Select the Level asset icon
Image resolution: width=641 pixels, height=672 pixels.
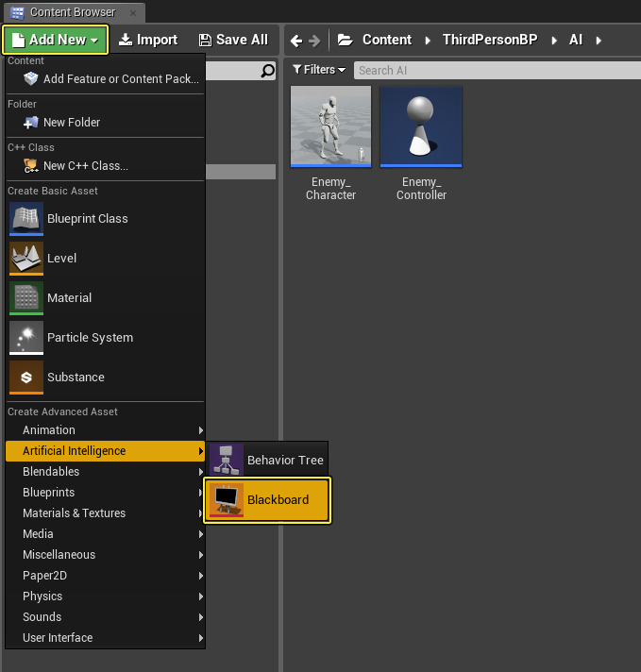click(x=25, y=259)
